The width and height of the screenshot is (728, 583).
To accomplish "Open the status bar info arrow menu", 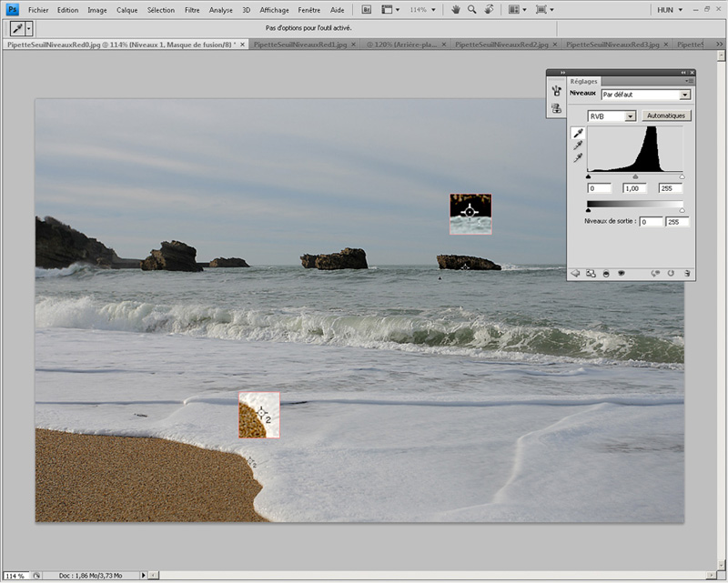I will [144, 576].
